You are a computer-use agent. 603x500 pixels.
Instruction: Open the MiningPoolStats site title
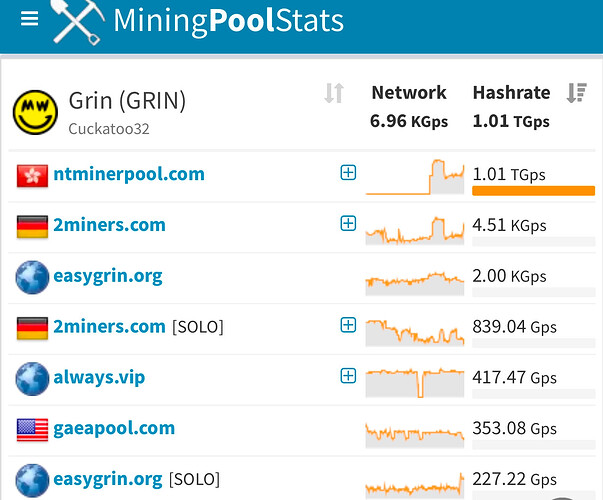(228, 20)
